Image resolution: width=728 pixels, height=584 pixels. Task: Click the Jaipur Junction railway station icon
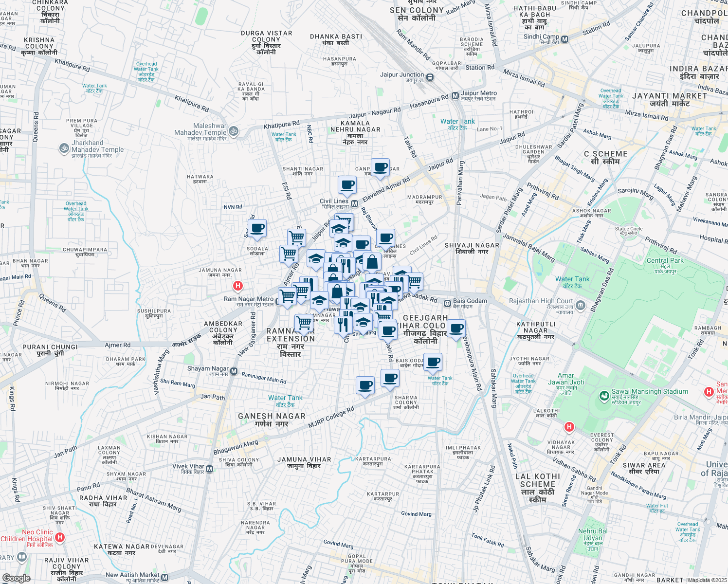pyautogui.click(x=430, y=77)
